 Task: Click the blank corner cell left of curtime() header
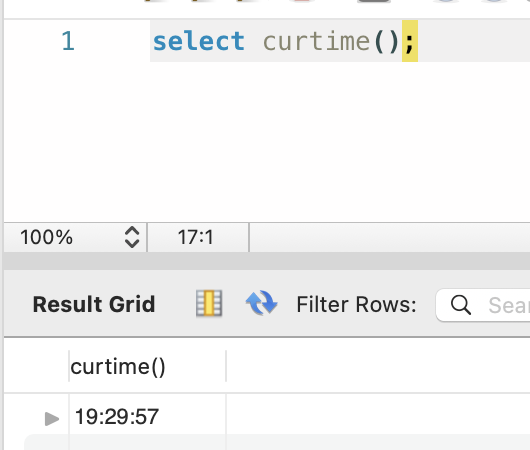point(37,366)
